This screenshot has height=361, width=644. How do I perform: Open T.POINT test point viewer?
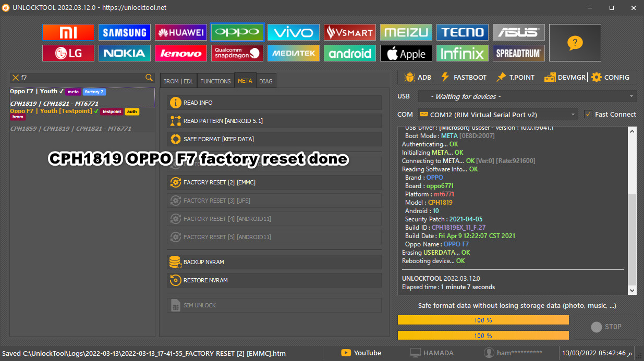tap(515, 77)
